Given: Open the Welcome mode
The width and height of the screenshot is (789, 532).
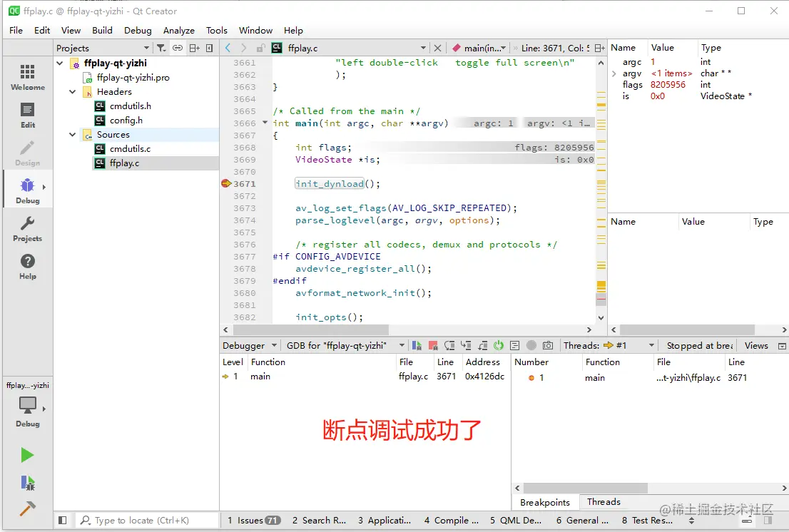Looking at the screenshot, I should (28, 77).
